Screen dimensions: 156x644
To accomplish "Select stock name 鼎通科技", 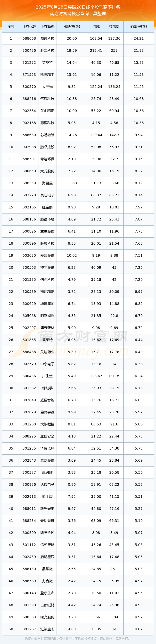I will click(47, 38).
